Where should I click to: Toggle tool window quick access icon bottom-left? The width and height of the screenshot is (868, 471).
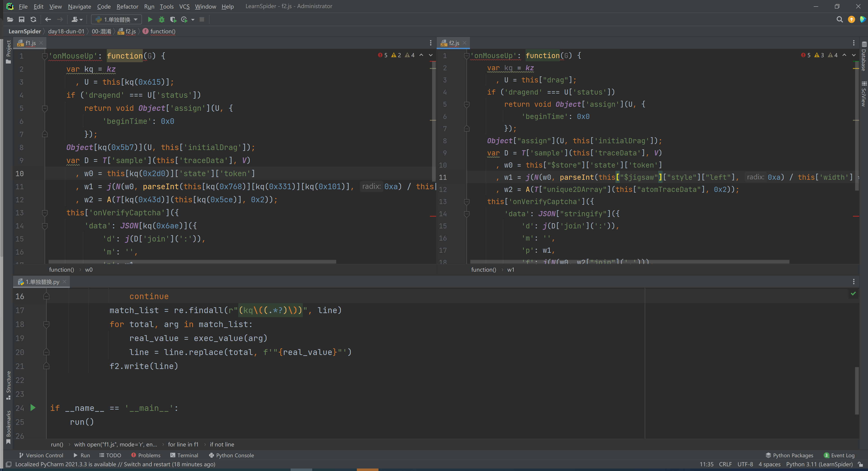click(x=9, y=464)
